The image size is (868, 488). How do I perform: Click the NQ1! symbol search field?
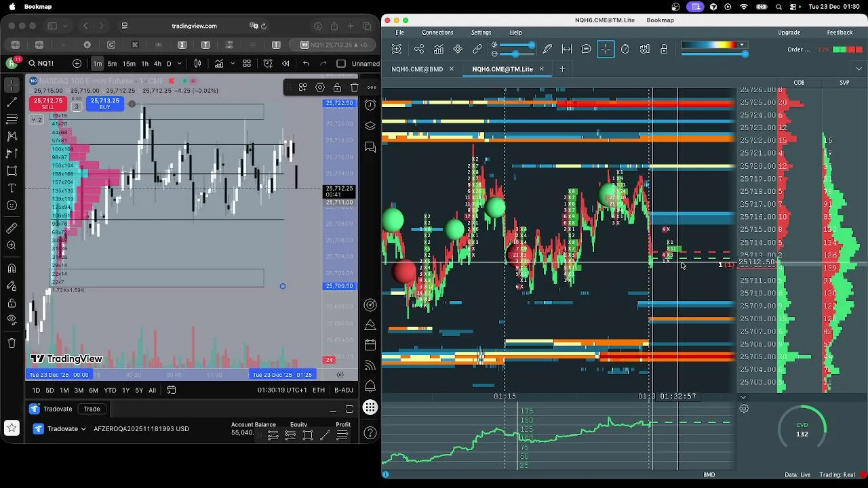pos(47,64)
